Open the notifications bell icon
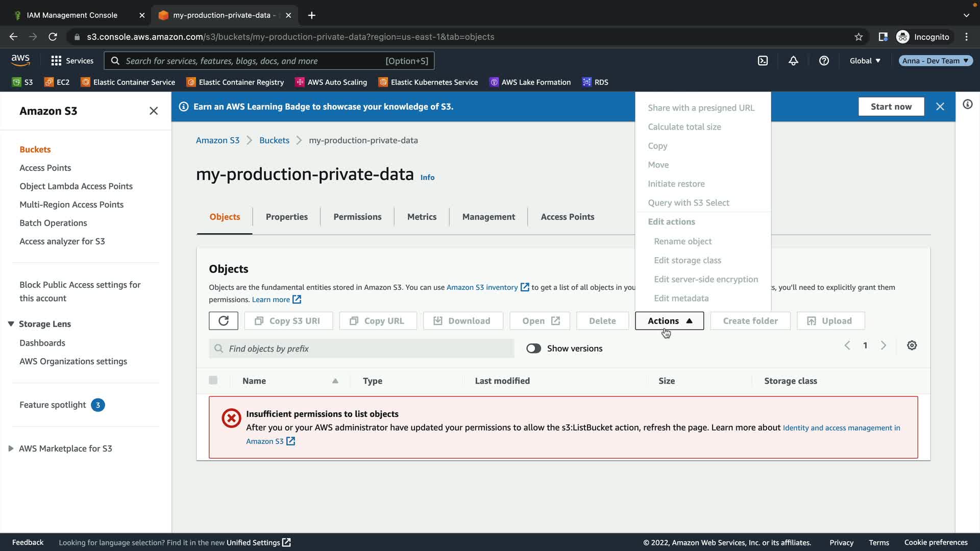 [x=793, y=61]
